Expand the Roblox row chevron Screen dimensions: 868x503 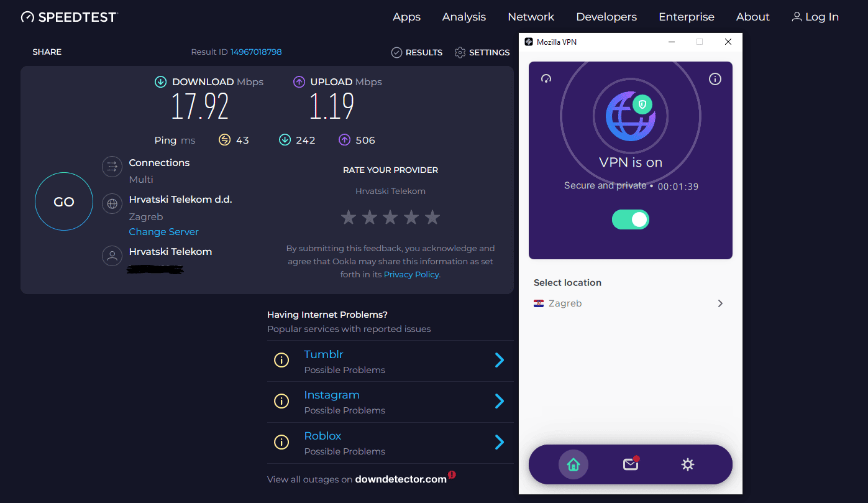point(499,442)
